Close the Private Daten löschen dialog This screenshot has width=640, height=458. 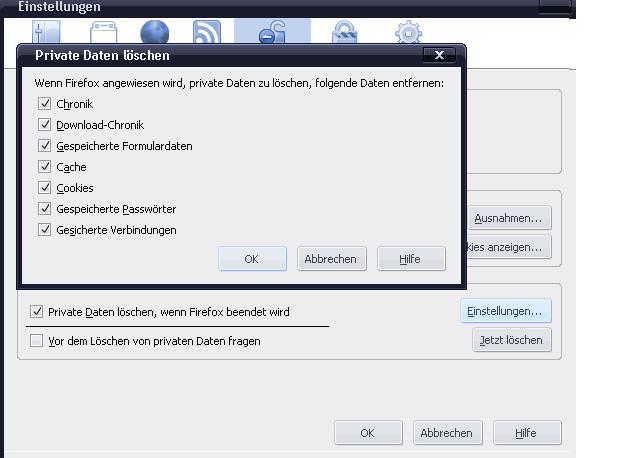point(439,55)
